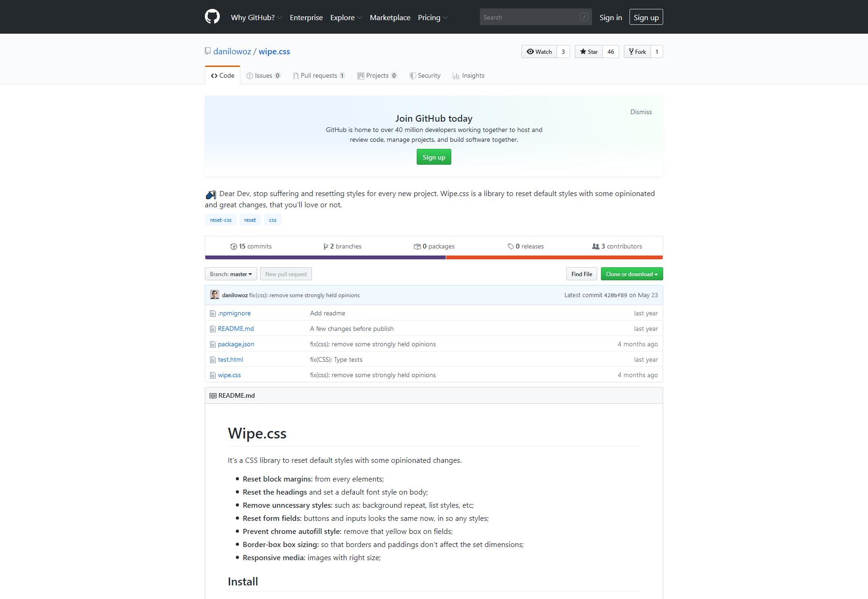This screenshot has width=868, height=599.
Task: Click the green Sign up banner button
Action: [434, 157]
